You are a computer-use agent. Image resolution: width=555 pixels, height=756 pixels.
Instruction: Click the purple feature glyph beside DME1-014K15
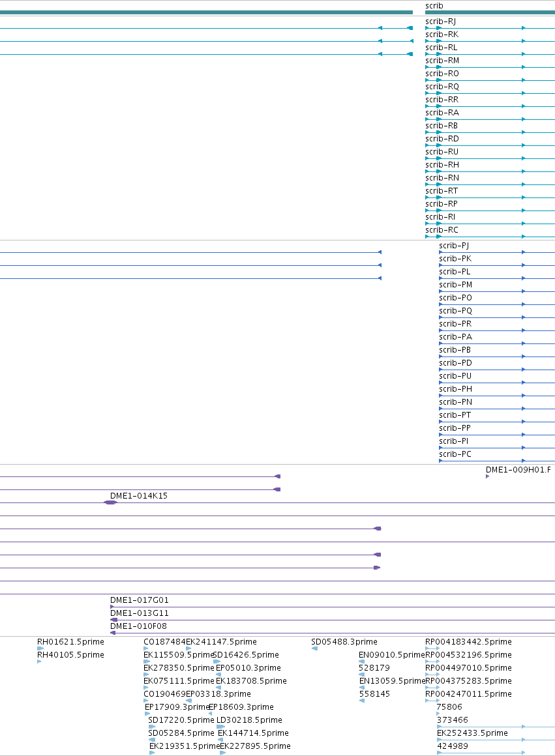(x=110, y=502)
